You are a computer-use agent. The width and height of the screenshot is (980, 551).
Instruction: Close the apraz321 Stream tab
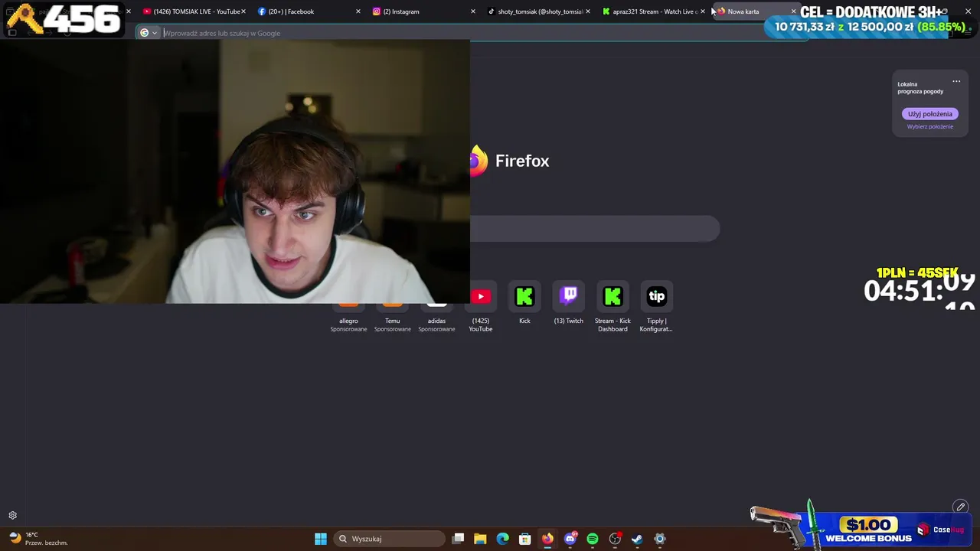click(x=703, y=11)
